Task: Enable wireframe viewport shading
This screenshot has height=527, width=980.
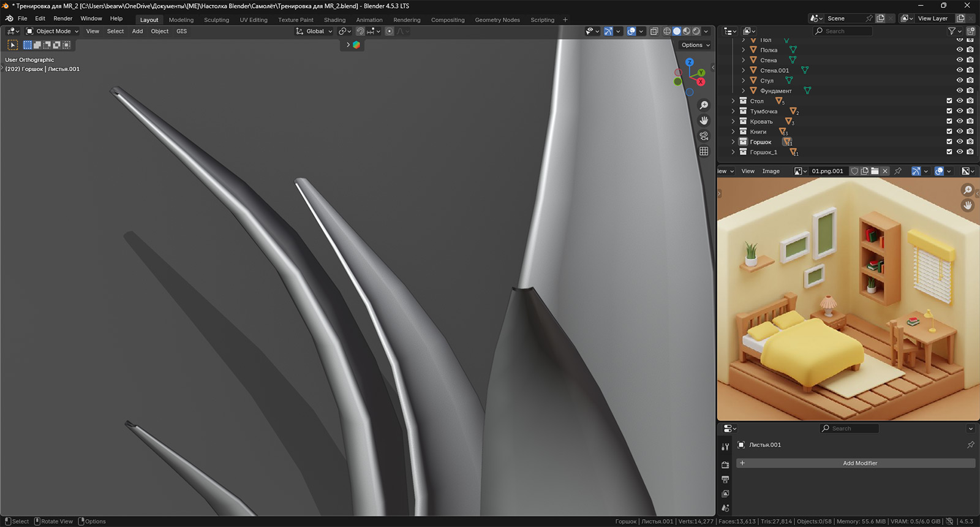Action: point(667,31)
